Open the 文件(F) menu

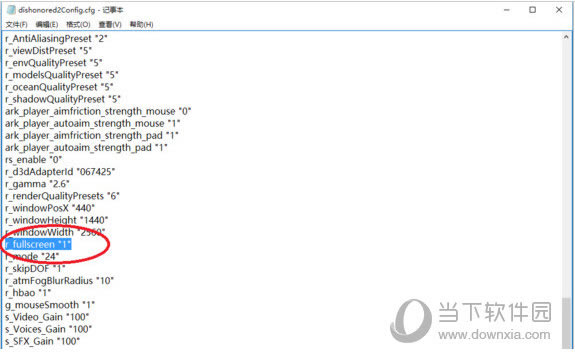17,25
